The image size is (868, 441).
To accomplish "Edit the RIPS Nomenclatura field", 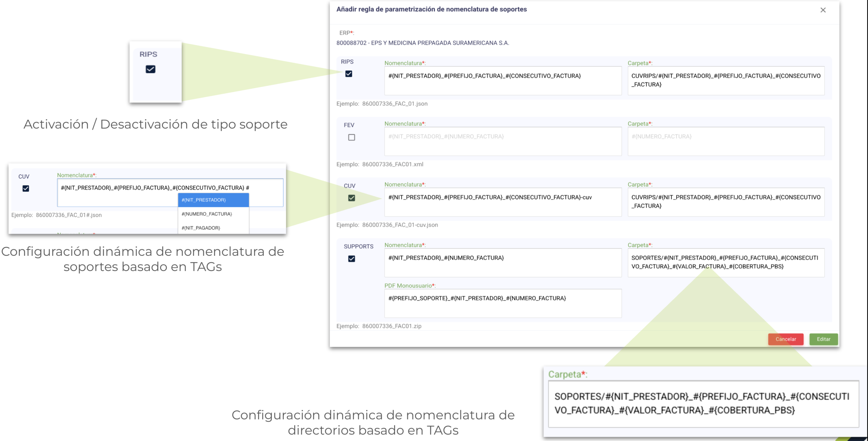I will click(x=503, y=81).
